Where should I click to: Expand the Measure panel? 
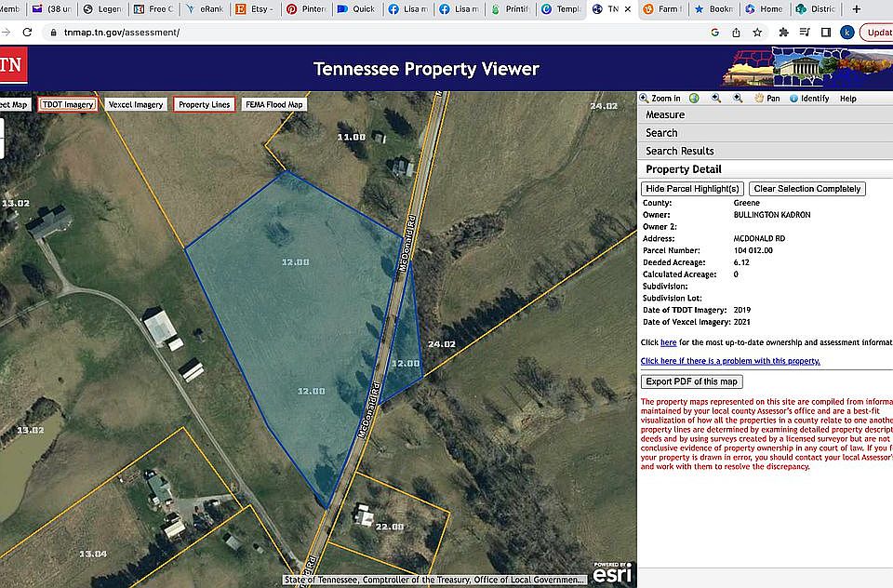click(665, 115)
